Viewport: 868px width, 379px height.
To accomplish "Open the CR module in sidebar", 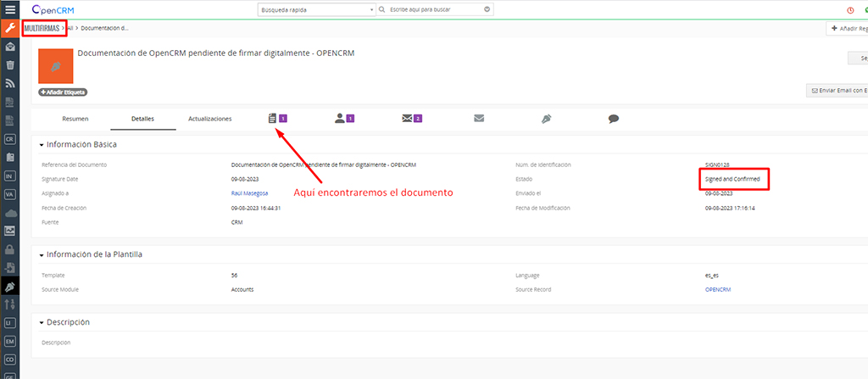I will pyautogui.click(x=9, y=139).
